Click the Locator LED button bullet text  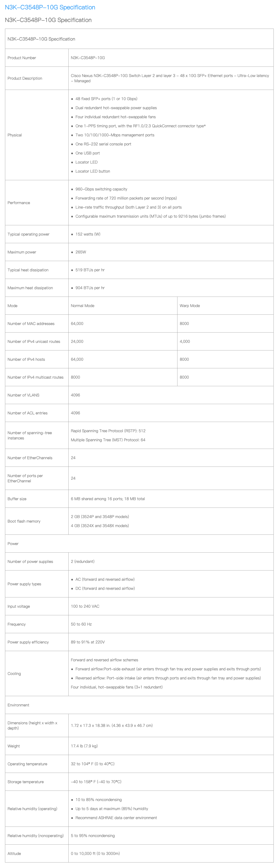pos(93,171)
